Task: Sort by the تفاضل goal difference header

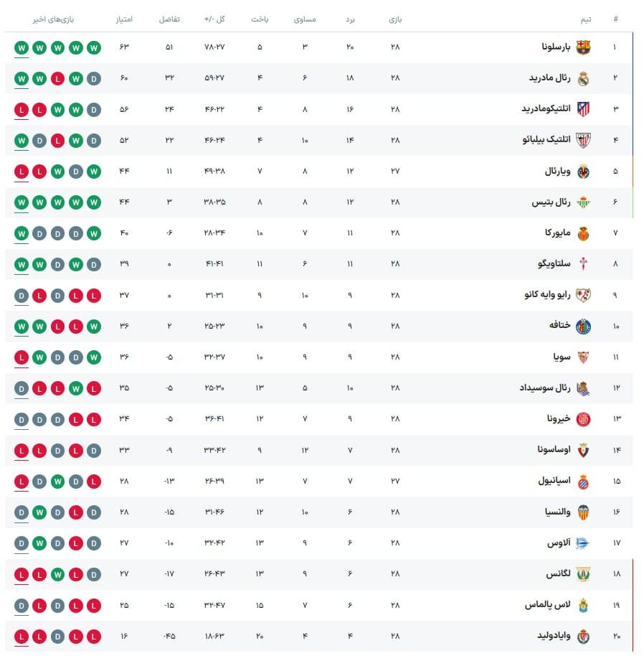Action: point(169,19)
